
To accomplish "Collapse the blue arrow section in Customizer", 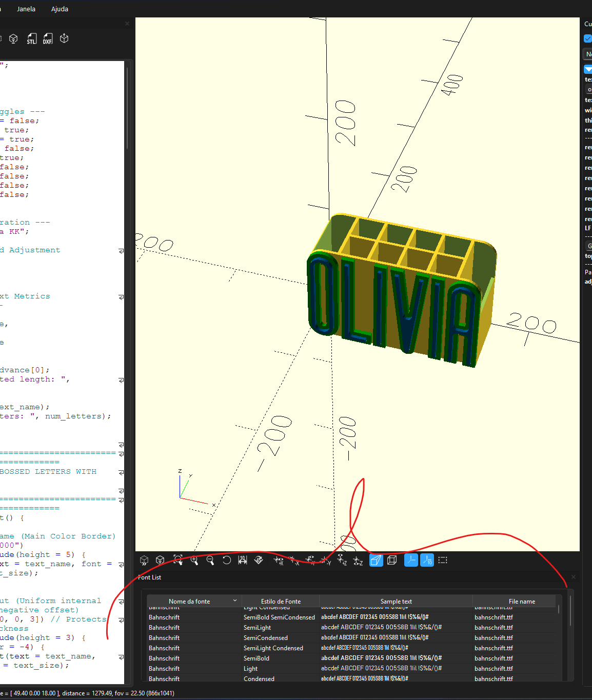I will click(588, 69).
